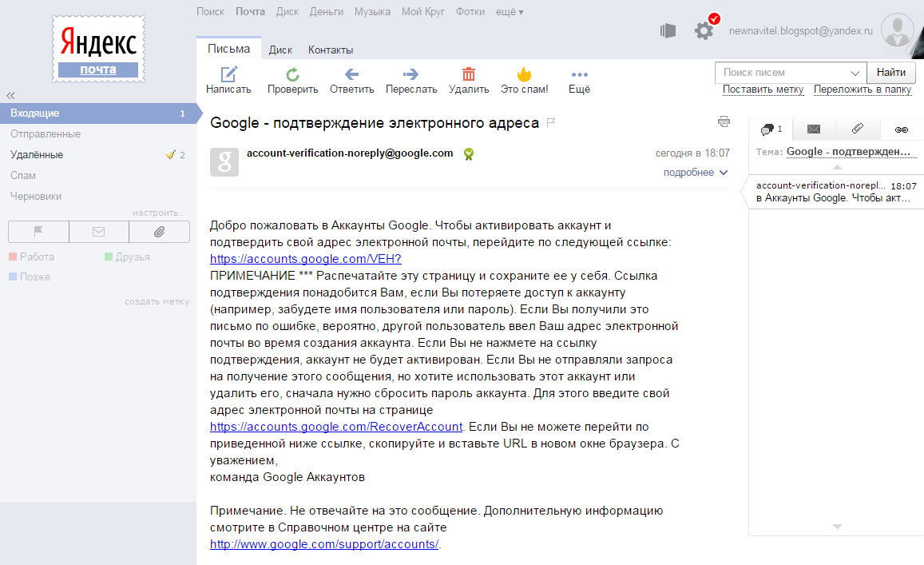The height and width of the screenshot is (565, 924).
Task: Toggle the unread envelope filter in the sidebar
Action: pyautogui.click(x=98, y=231)
